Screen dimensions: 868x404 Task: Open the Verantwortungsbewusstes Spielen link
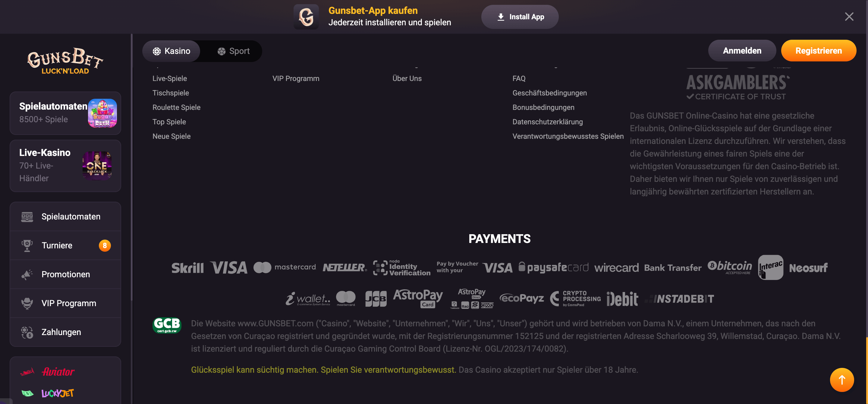point(568,136)
